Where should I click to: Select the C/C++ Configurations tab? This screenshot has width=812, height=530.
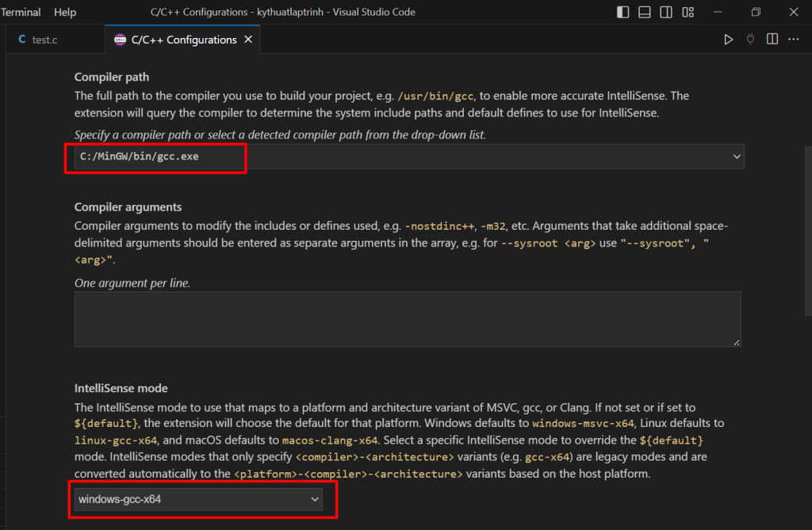[183, 40]
